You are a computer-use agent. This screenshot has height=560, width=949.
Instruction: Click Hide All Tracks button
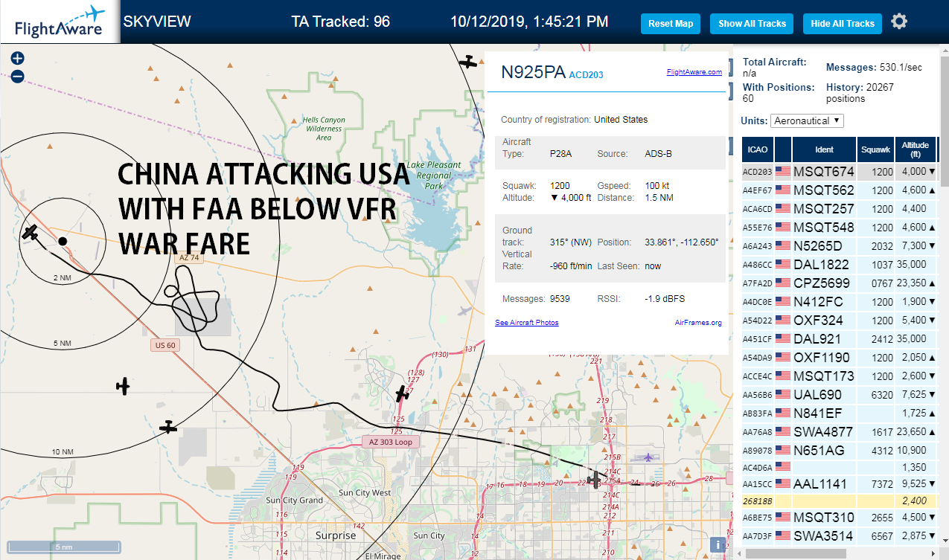point(843,24)
